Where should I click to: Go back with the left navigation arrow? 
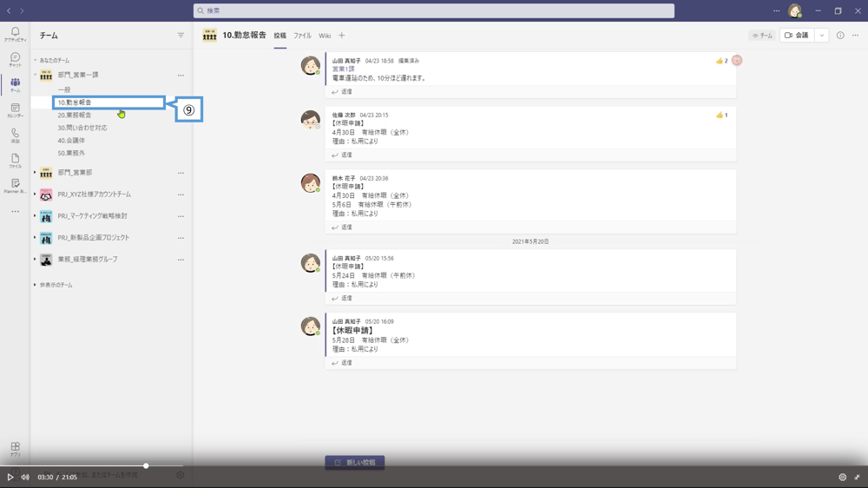[x=9, y=10]
